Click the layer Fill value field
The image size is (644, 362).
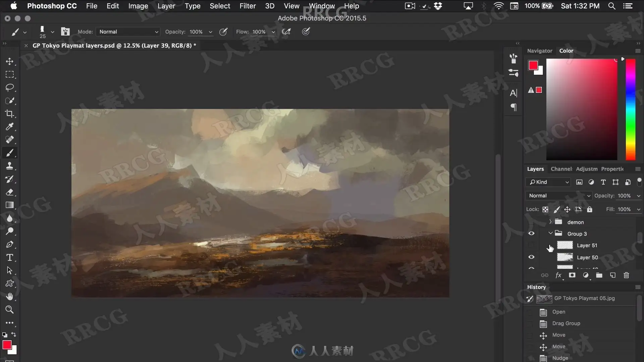coord(624,209)
